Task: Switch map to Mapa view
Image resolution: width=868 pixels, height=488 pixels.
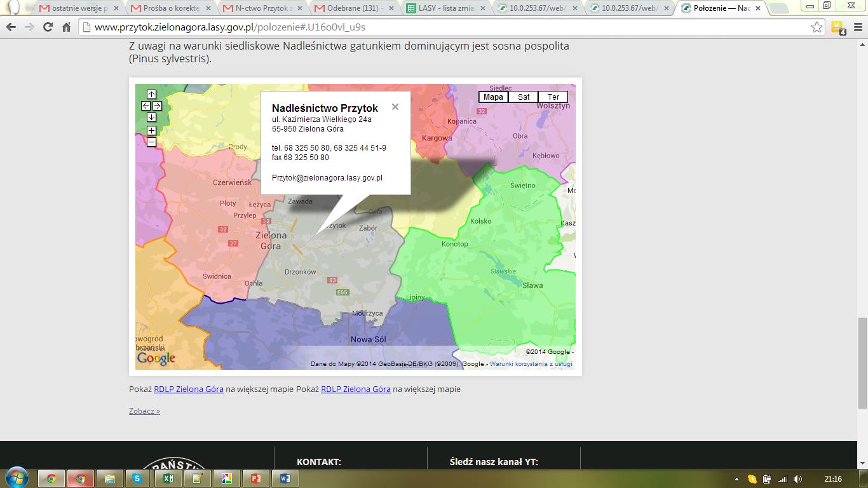Action: pos(493,97)
